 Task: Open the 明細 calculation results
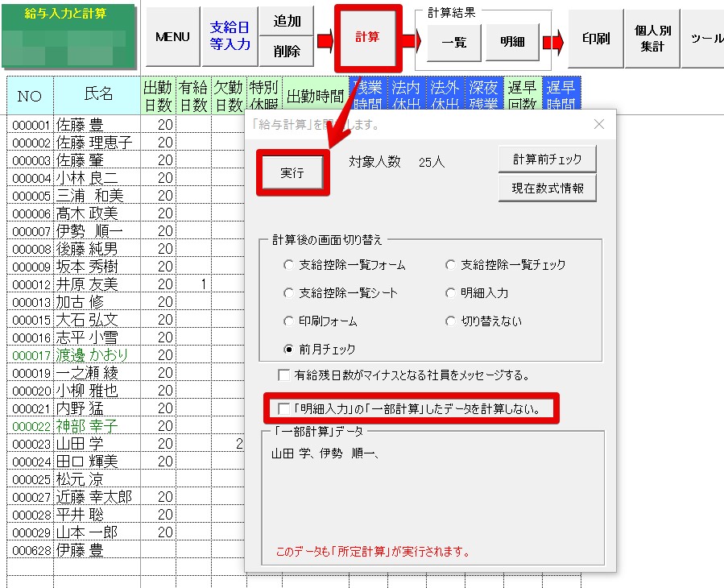(x=511, y=42)
